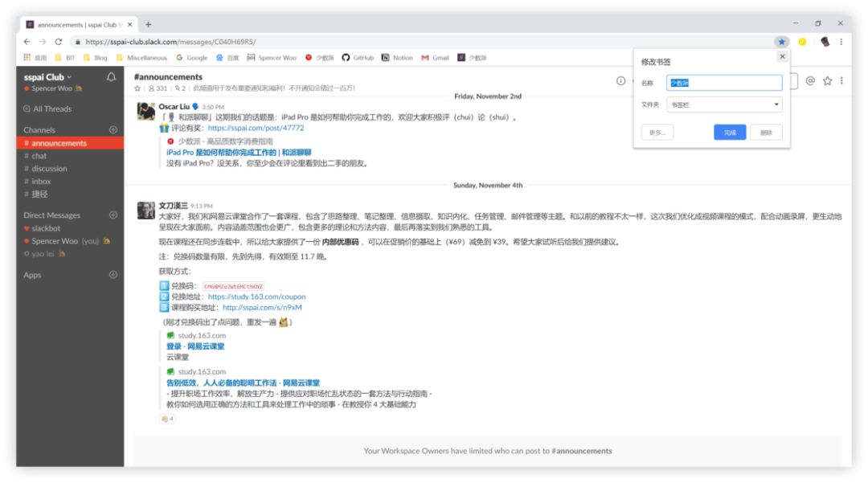Image resolution: width=868 pixels, height=483 pixels.
Task: Show starred items with star icon
Action: pos(827,81)
